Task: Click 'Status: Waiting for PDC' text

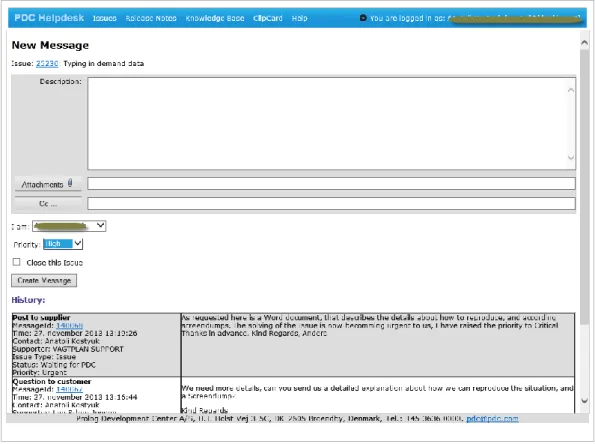Action: click(x=54, y=365)
